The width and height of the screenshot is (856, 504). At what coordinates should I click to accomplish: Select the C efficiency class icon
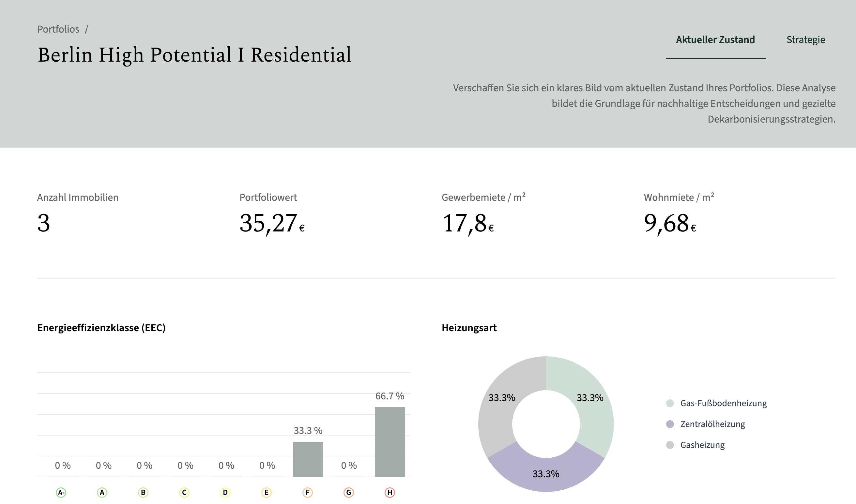184,493
